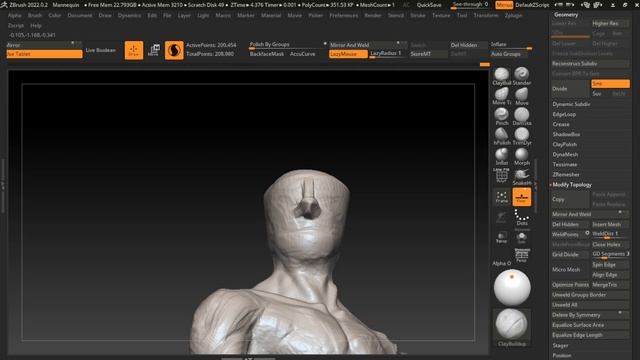Screen dimensions: 640x360
Task: Select the SnakeHook brush
Action: tap(522, 176)
